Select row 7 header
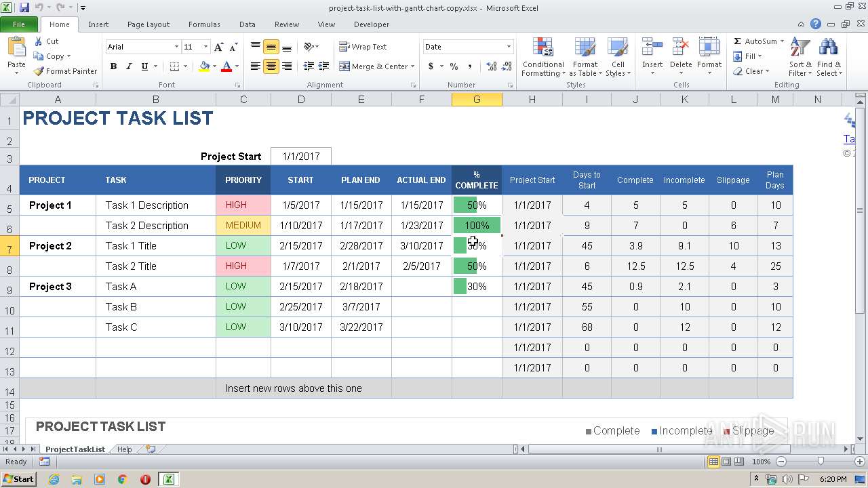The height and width of the screenshot is (488, 868). tap(9, 245)
